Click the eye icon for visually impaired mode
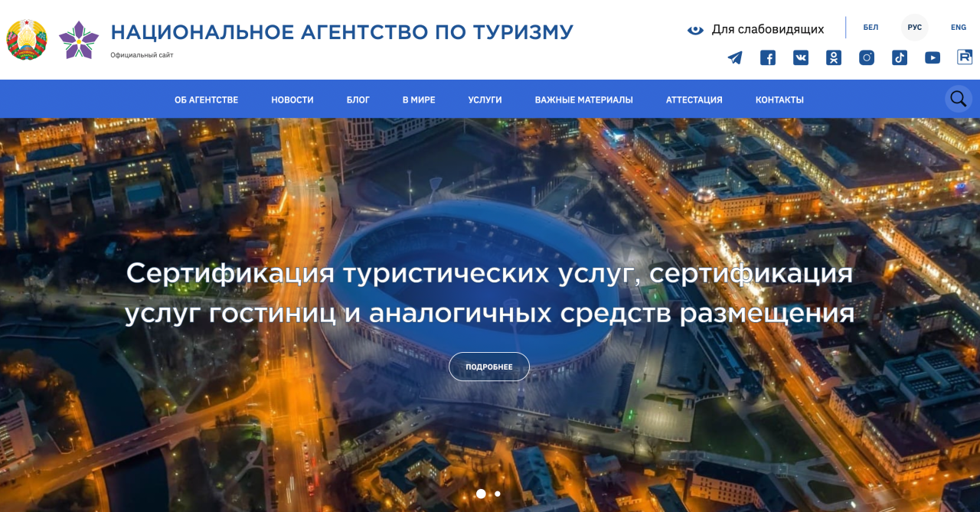 click(x=694, y=29)
